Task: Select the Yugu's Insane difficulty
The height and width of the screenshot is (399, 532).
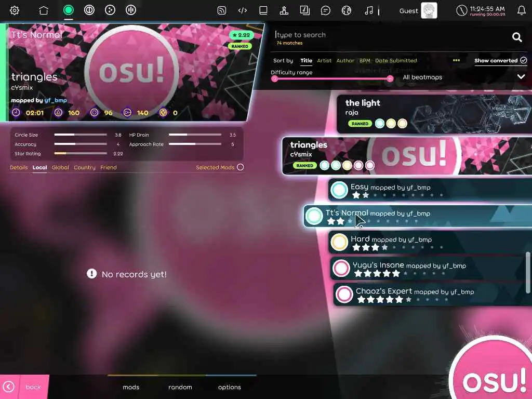Action: [x=432, y=269]
